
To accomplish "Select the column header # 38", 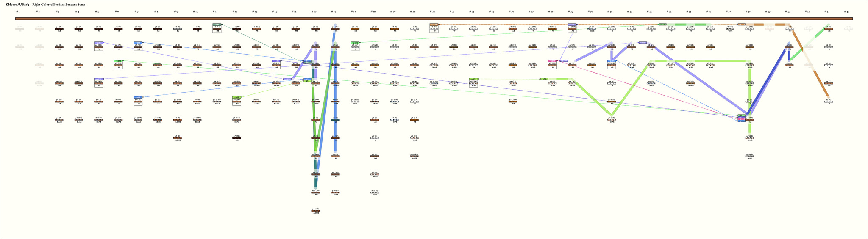I will 748,11.
